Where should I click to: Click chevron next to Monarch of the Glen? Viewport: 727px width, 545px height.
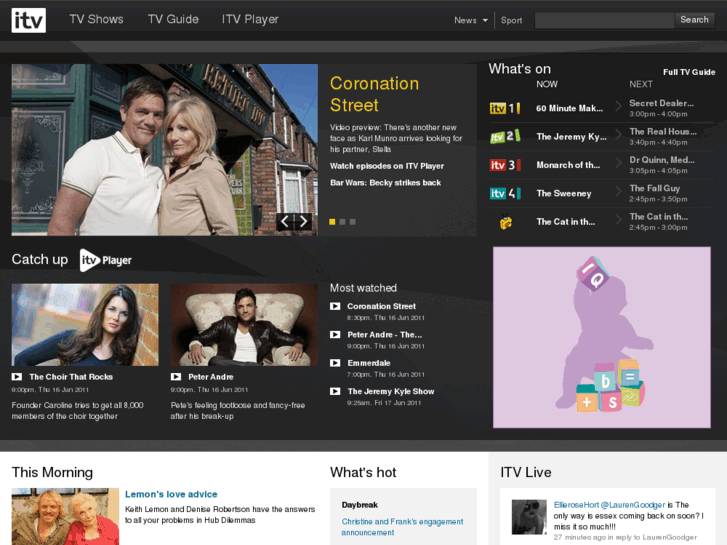coord(618,163)
